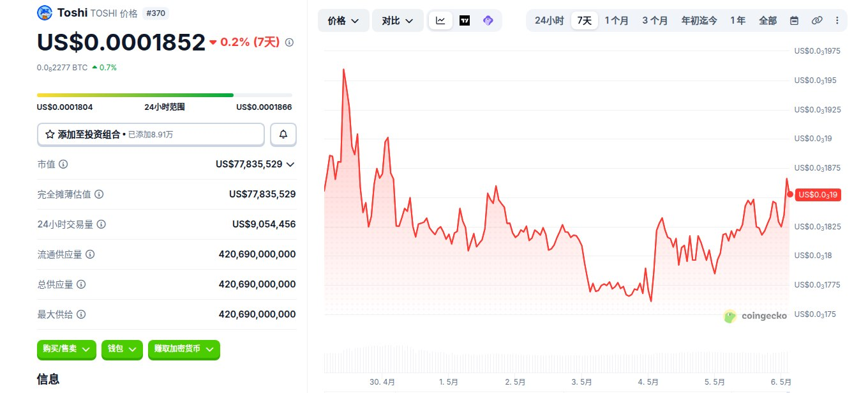Click the #370 rank badge
This screenshot has height=393, width=868.
tap(155, 13)
